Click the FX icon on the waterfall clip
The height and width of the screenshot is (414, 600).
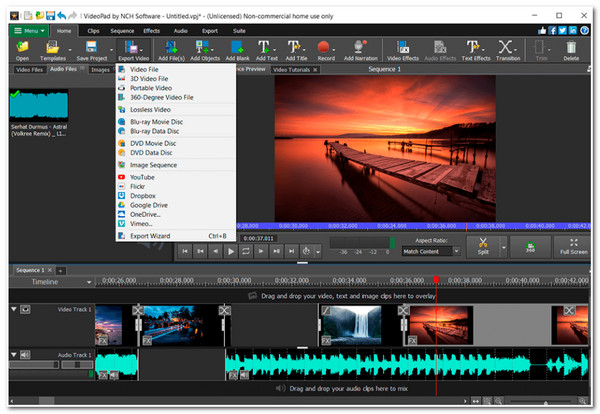(326, 340)
